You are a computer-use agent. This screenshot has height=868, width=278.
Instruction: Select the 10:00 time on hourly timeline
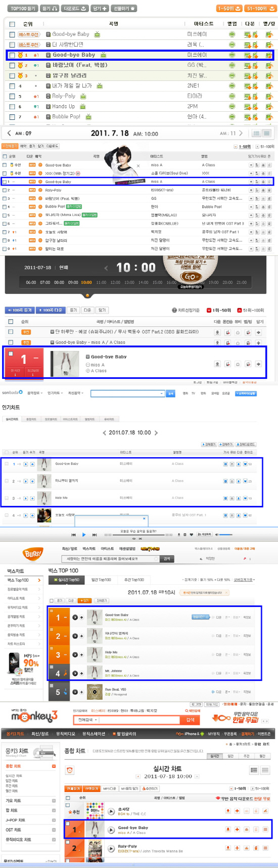point(86,282)
